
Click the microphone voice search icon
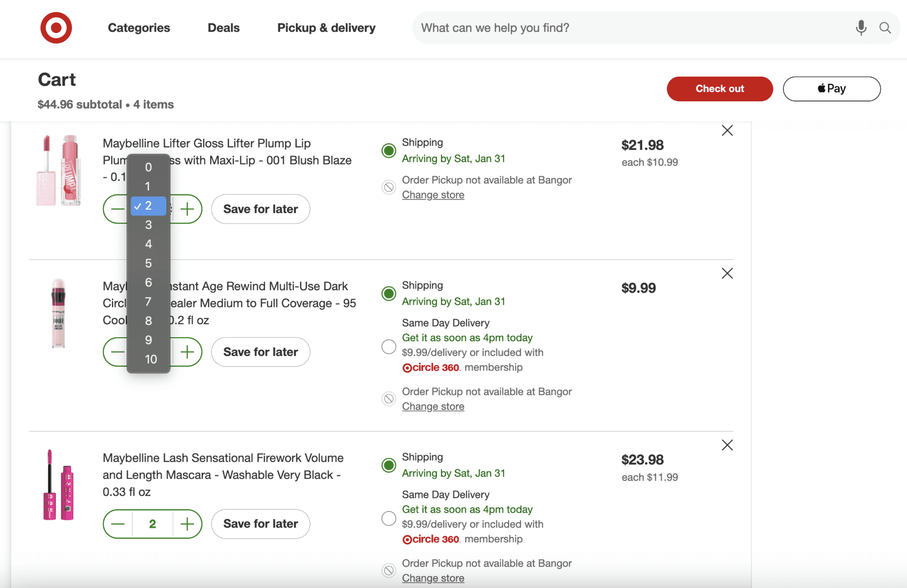pos(861,28)
